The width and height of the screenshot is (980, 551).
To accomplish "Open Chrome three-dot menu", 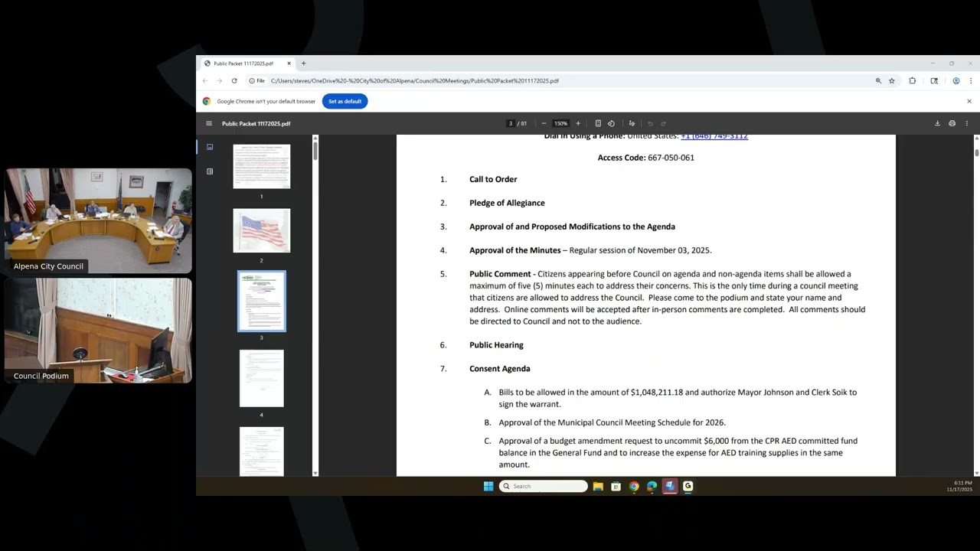I will [x=971, y=80].
